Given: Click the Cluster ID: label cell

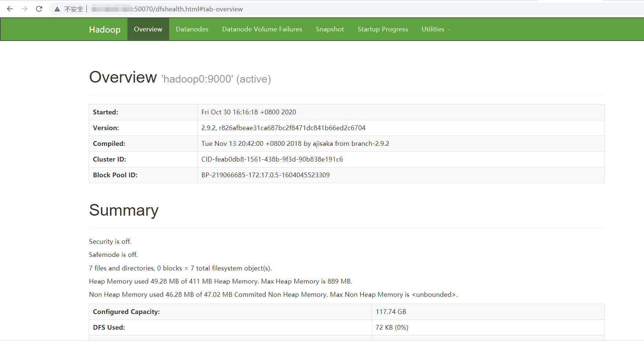Looking at the screenshot, I should 143,159.
